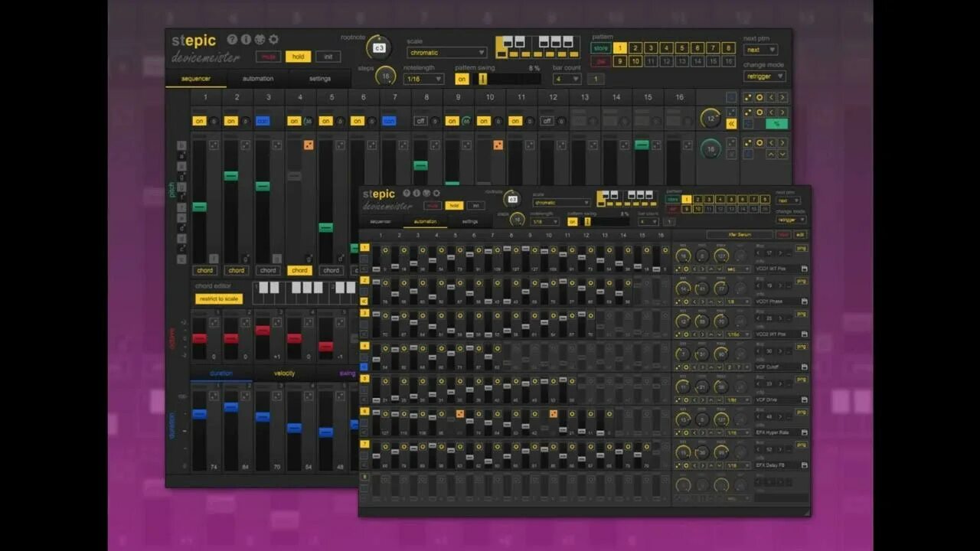
Task: Click the highlighted chord button under step 4
Action: pyautogui.click(x=299, y=270)
